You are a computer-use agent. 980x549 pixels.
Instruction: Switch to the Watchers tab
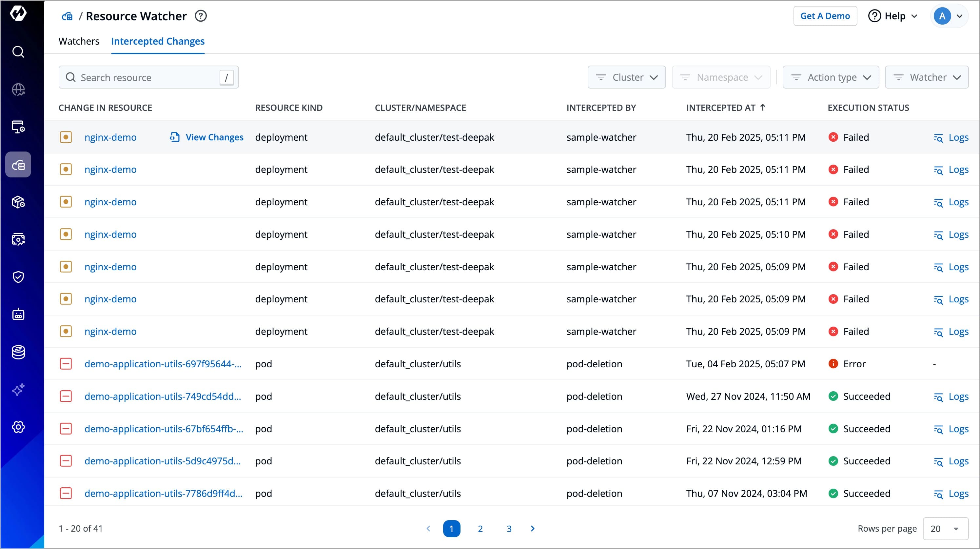point(79,41)
